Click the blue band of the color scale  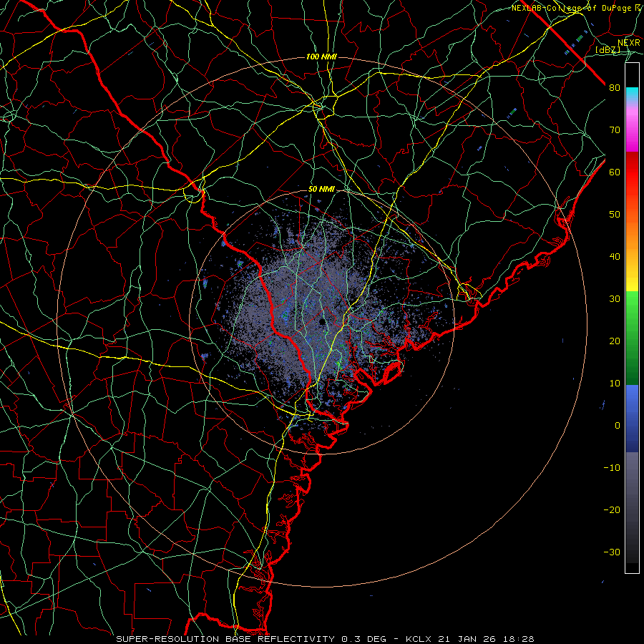click(x=632, y=419)
